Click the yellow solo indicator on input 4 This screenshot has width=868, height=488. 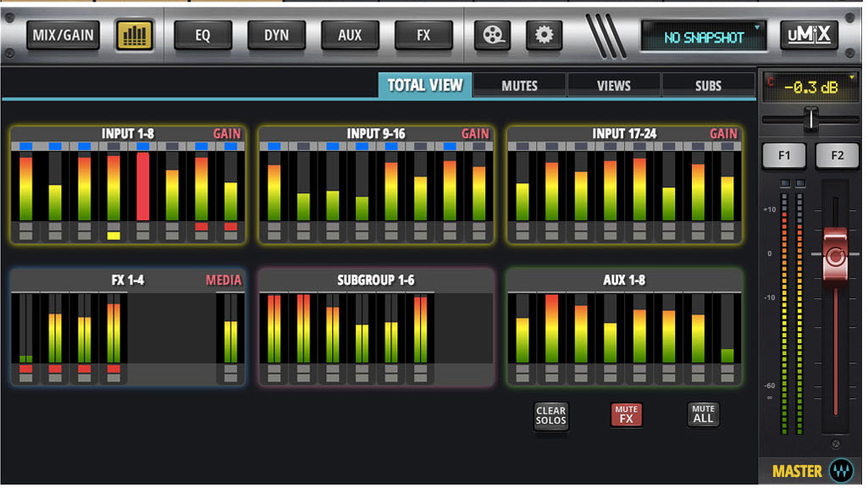pos(113,236)
